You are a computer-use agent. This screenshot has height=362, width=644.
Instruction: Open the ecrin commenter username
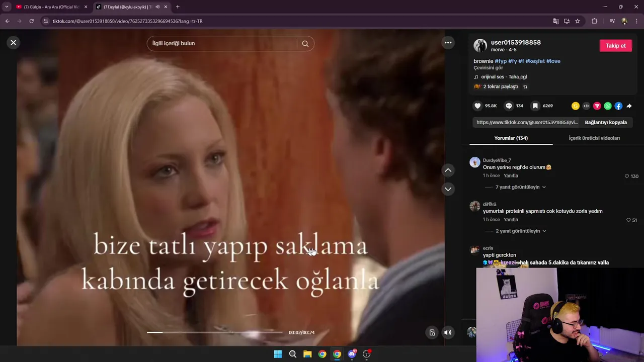click(488, 248)
